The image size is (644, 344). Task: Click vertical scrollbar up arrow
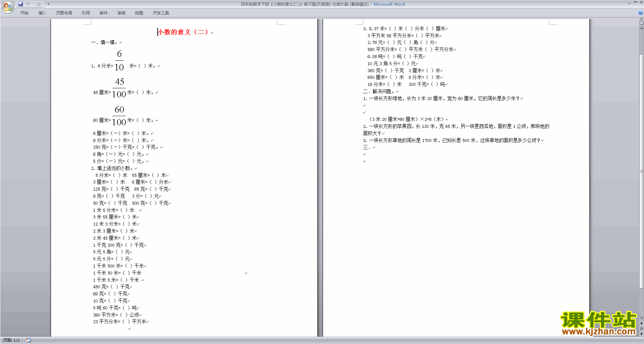641,28
